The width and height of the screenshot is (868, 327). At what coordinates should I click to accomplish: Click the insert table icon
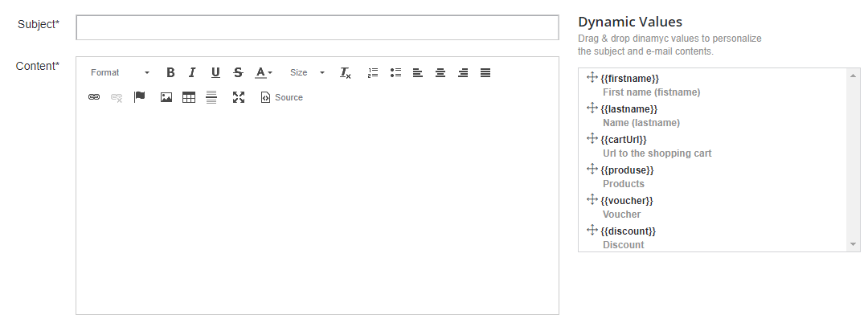(x=189, y=97)
